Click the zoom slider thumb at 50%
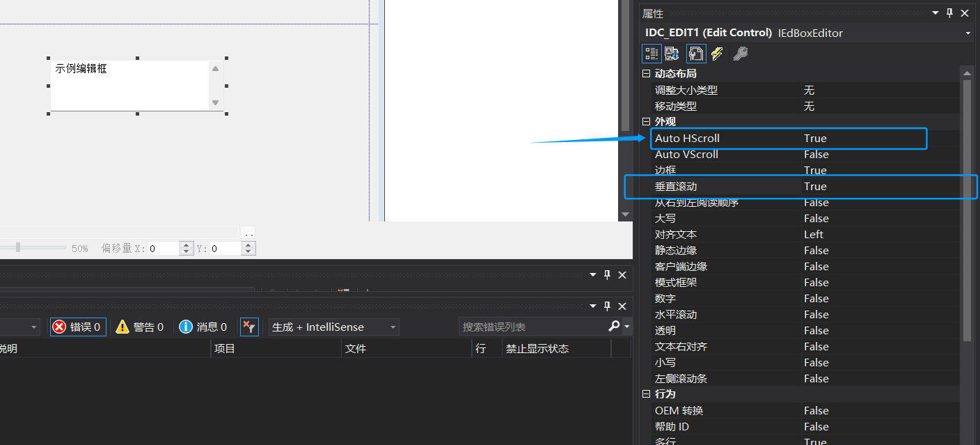 18,247
